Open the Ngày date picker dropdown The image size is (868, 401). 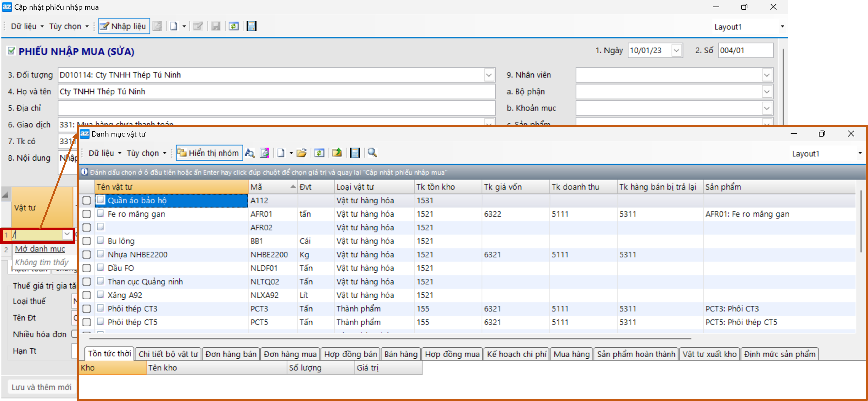[676, 51]
